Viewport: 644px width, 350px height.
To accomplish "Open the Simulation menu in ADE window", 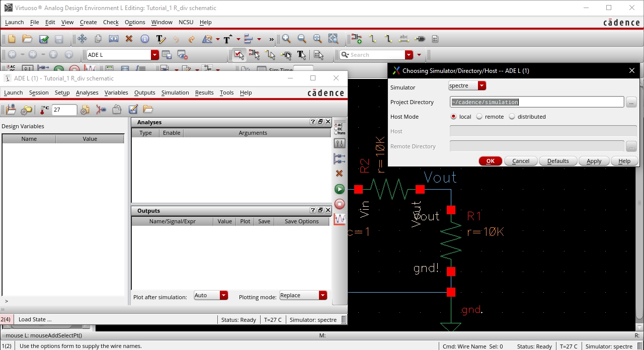I will 175,93.
